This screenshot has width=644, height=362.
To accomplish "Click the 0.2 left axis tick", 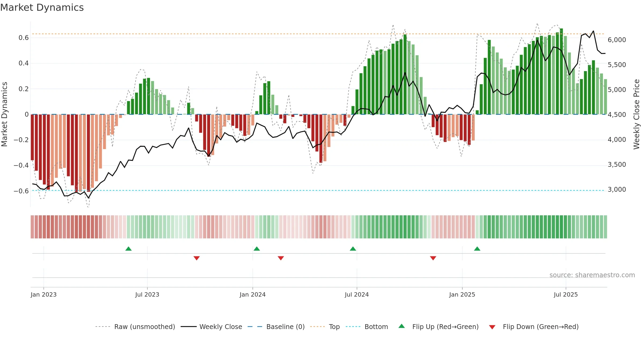I will (x=24, y=89).
